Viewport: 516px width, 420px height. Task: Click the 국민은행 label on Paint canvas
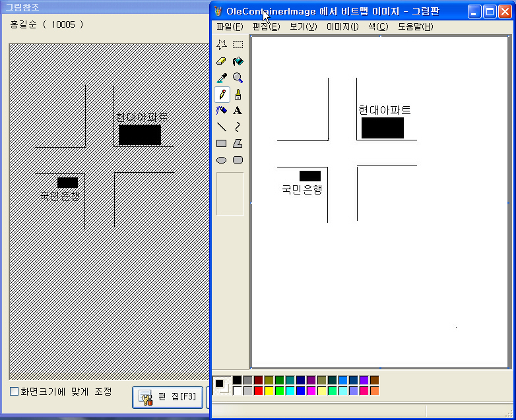pyautogui.click(x=302, y=189)
